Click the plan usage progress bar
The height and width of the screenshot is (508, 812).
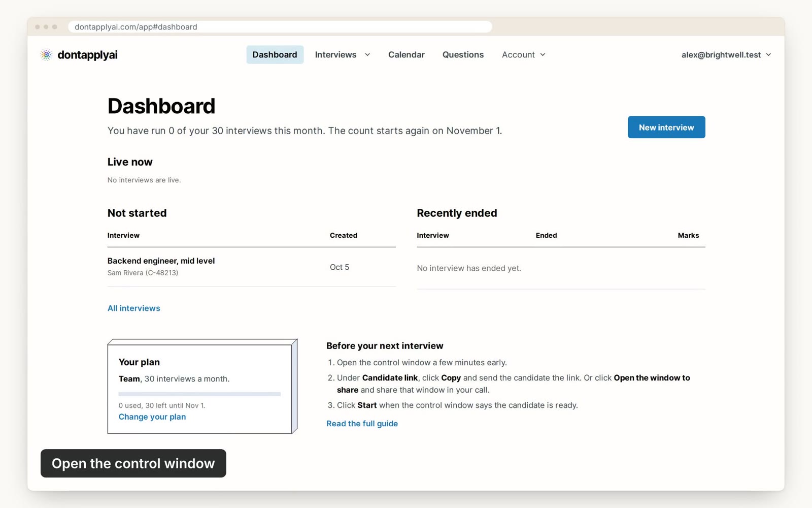tap(199, 394)
